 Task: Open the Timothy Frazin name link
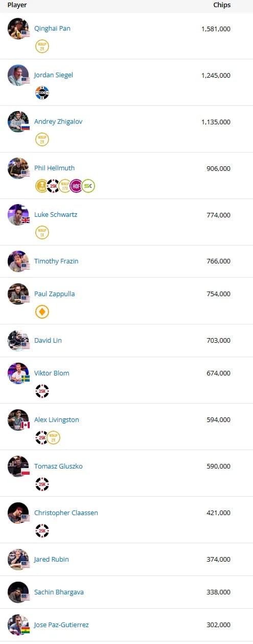coord(56,261)
